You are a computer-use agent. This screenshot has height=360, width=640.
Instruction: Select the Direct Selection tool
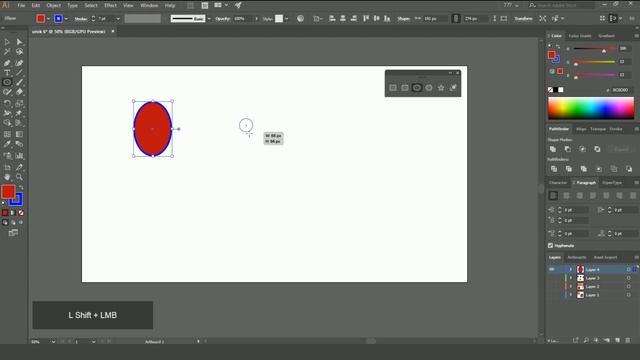pyautogui.click(x=19, y=42)
